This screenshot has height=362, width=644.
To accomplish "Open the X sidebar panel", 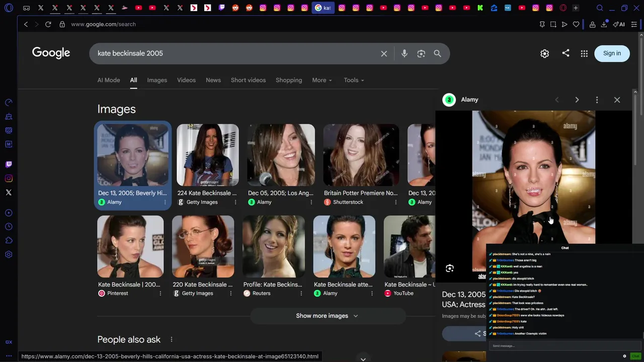I will pyautogui.click(x=9, y=193).
